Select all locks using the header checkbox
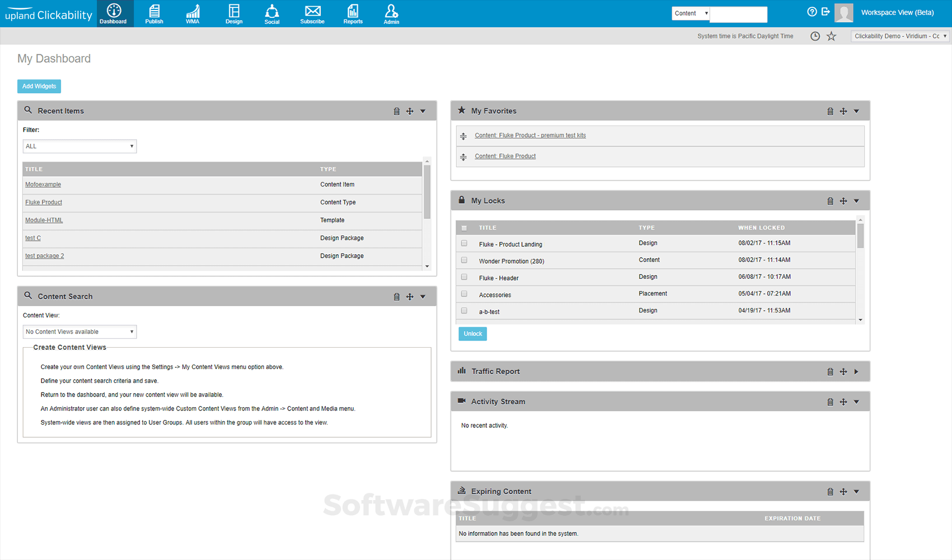The image size is (952, 560). tap(464, 228)
